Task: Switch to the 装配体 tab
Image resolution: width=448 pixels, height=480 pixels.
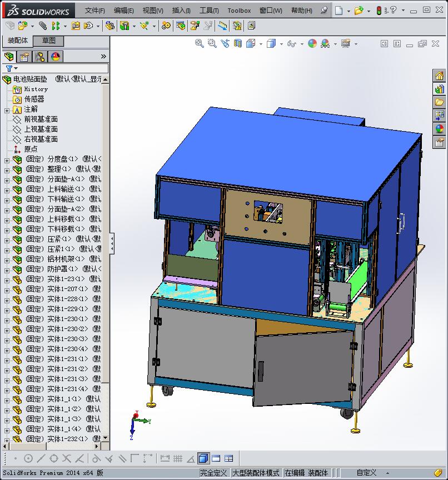Action: tap(18, 41)
